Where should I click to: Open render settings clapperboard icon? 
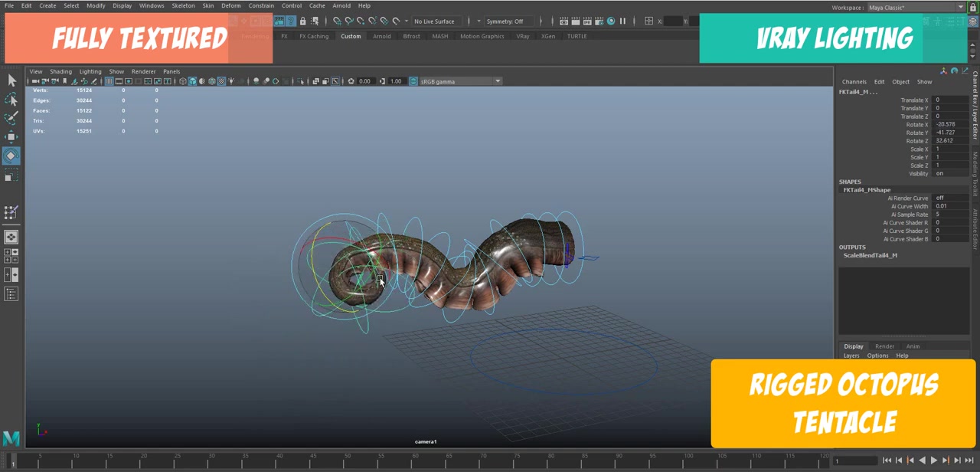point(599,21)
